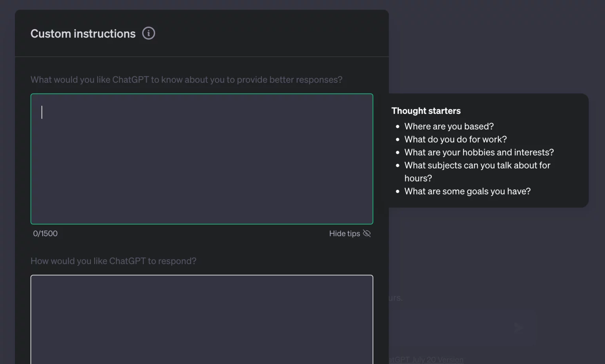Click the dimmed chat message box behind the dialog
Screen dimensions: 605x364
tap(462, 328)
